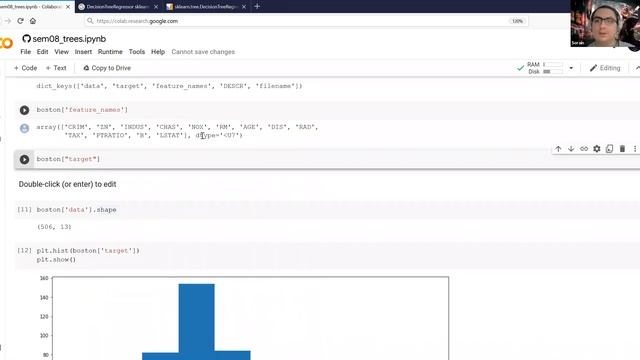Click the sem08_trees.ipynb notebook title

(x=69, y=39)
